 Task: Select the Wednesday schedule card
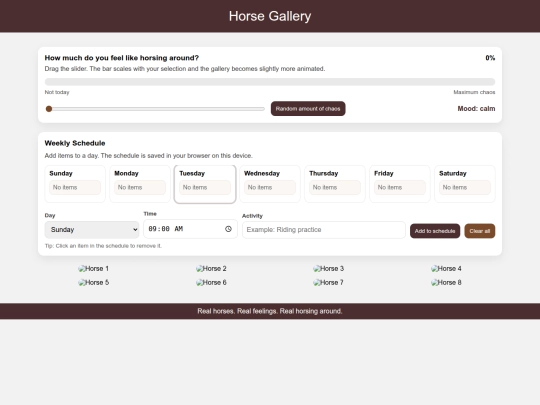point(270,184)
